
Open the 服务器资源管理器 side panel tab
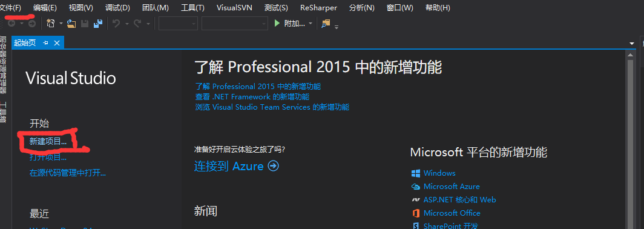[x=3, y=65]
